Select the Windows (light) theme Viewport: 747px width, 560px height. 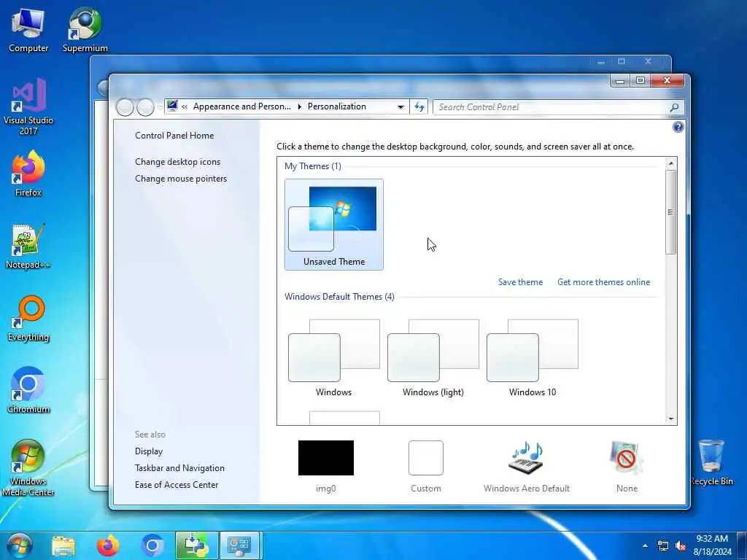[x=433, y=358]
